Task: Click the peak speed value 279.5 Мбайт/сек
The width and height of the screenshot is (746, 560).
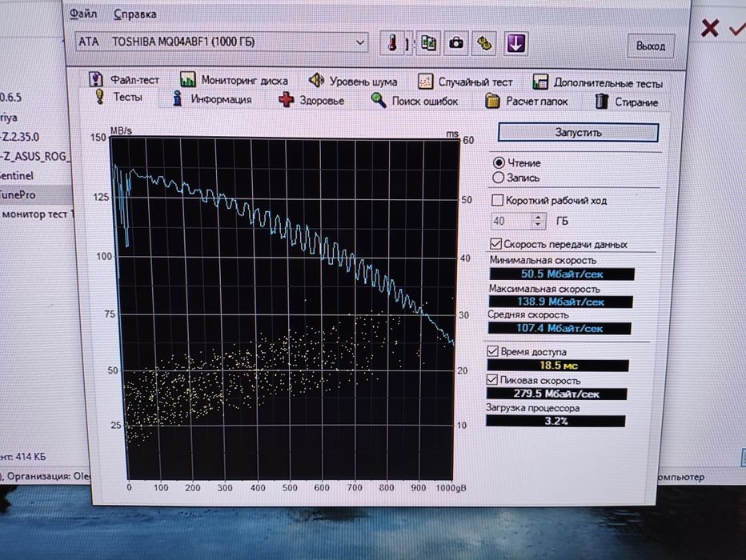Action: point(556,393)
